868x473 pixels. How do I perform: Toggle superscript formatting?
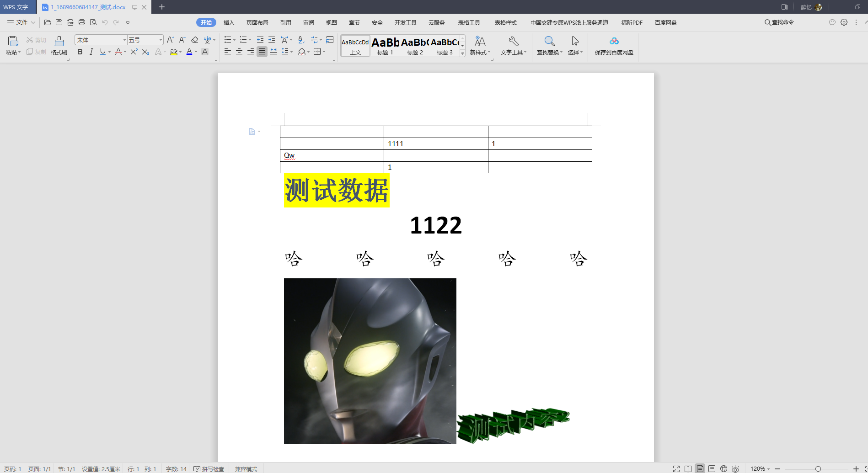134,52
